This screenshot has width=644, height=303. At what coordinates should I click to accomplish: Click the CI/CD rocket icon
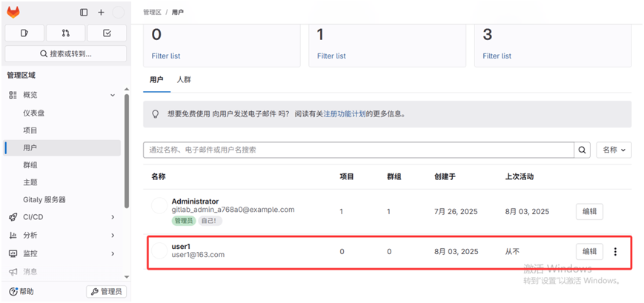pos(13,217)
